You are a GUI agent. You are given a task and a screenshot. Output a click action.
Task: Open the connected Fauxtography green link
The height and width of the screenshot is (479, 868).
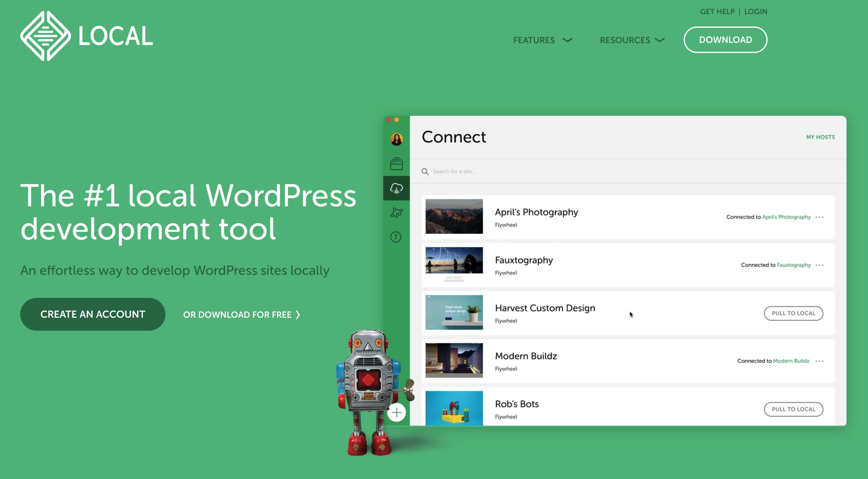[x=794, y=265]
